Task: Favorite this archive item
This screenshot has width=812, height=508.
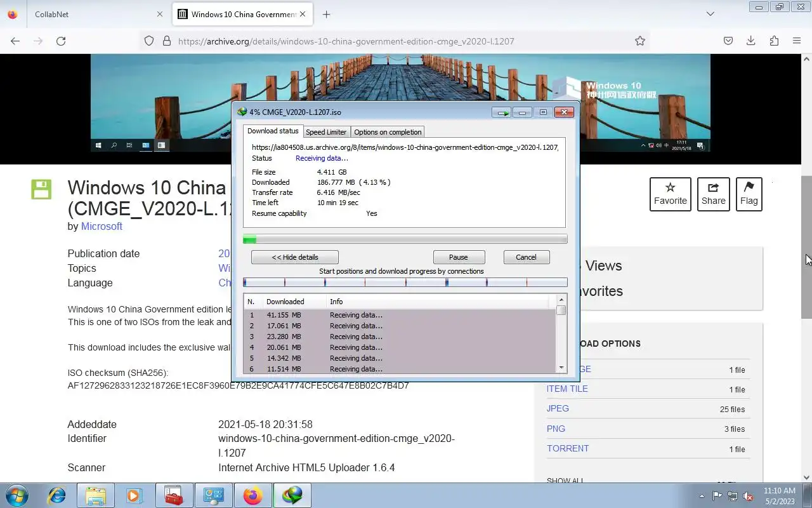Action: pos(671,194)
